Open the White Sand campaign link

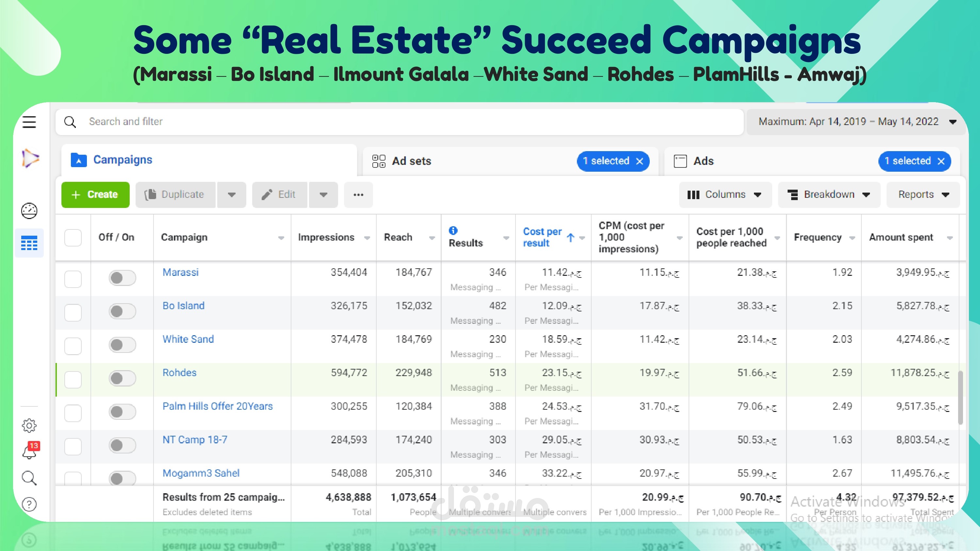click(x=188, y=339)
